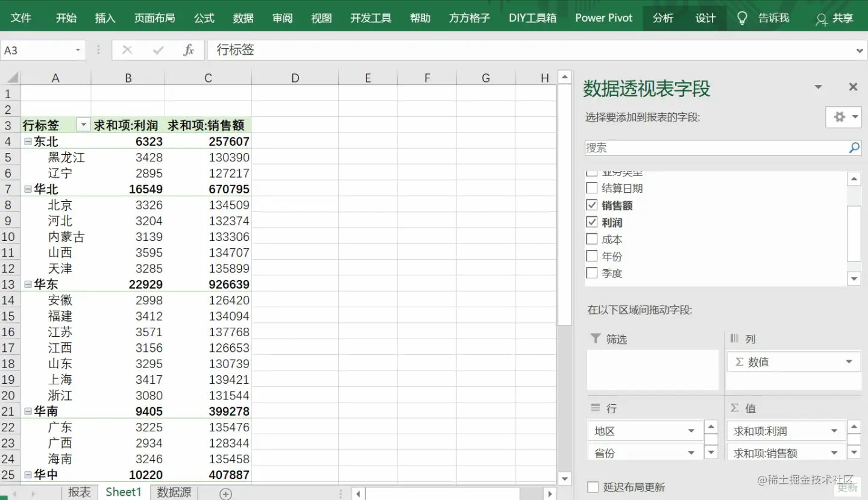Select the cell with value 16549
The width and height of the screenshot is (868, 500).
pyautogui.click(x=128, y=189)
